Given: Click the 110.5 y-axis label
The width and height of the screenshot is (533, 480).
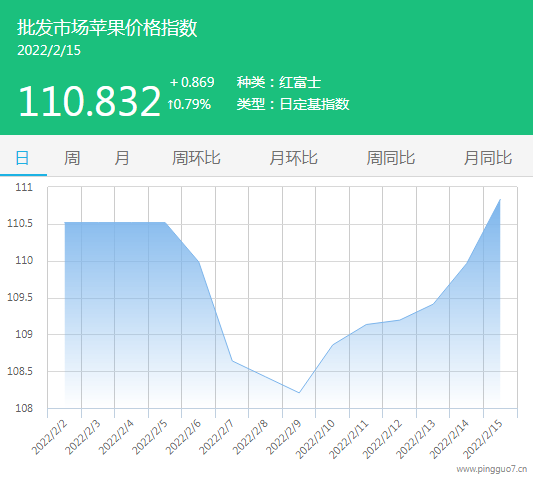Looking at the screenshot, I should (x=20, y=223).
